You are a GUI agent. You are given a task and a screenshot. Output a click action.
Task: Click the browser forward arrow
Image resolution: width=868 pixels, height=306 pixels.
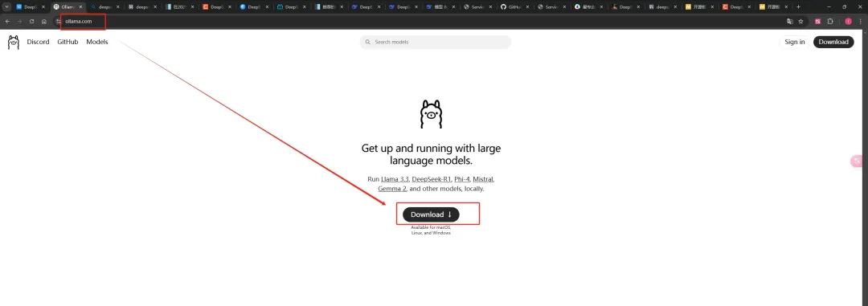tap(19, 21)
